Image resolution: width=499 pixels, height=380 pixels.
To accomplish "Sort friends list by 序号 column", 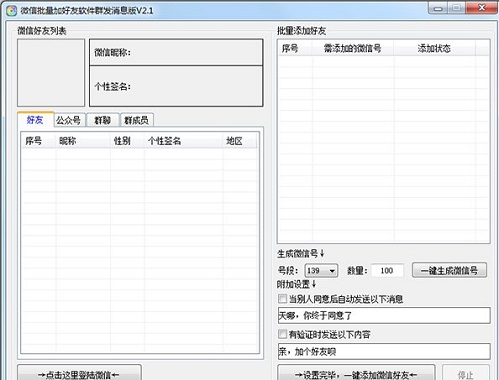I will [38, 141].
